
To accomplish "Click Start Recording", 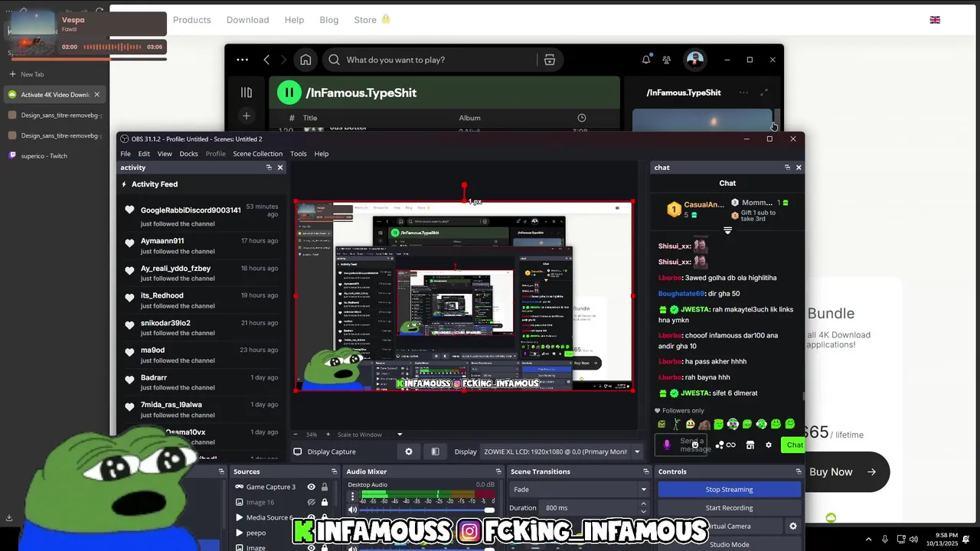I will (729, 508).
